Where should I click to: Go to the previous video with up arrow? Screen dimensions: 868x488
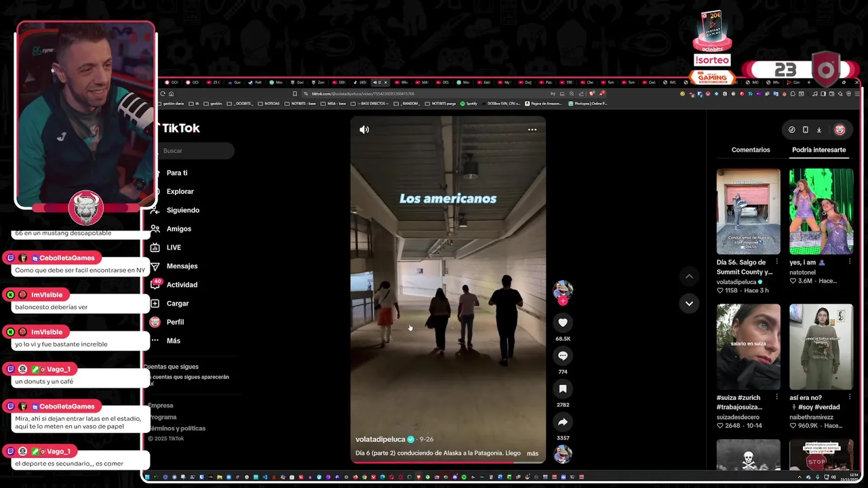tap(689, 276)
